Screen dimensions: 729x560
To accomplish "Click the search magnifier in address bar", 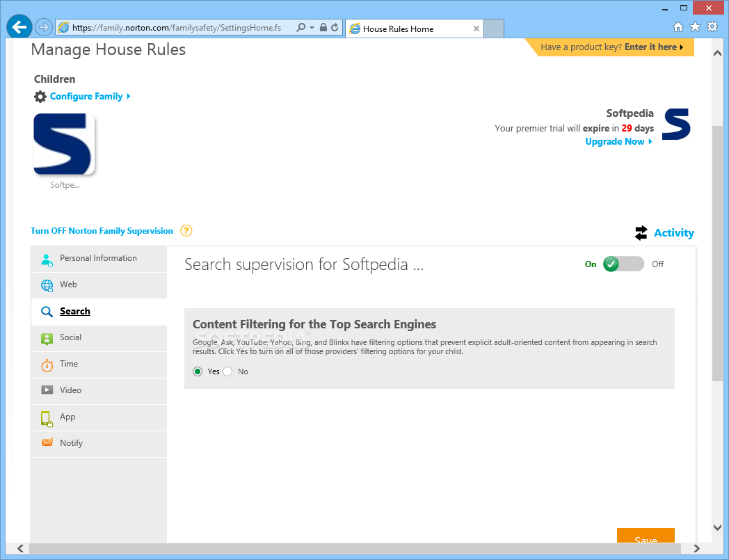I will point(301,27).
